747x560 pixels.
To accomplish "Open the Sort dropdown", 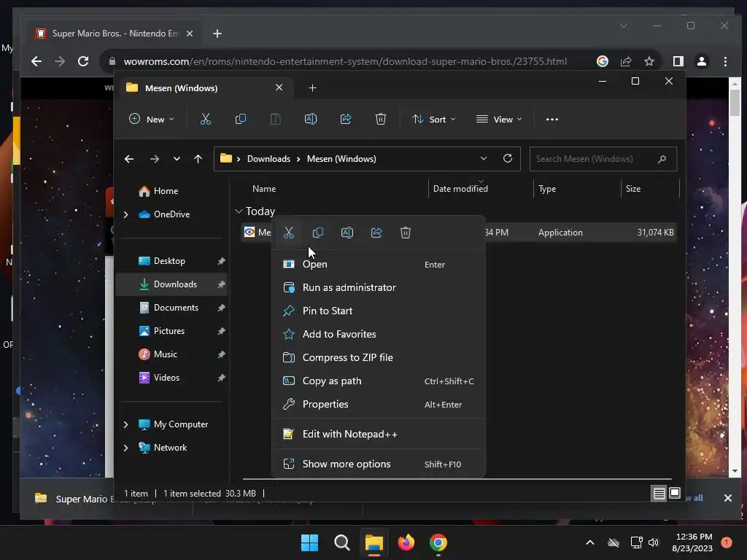I will (x=433, y=119).
